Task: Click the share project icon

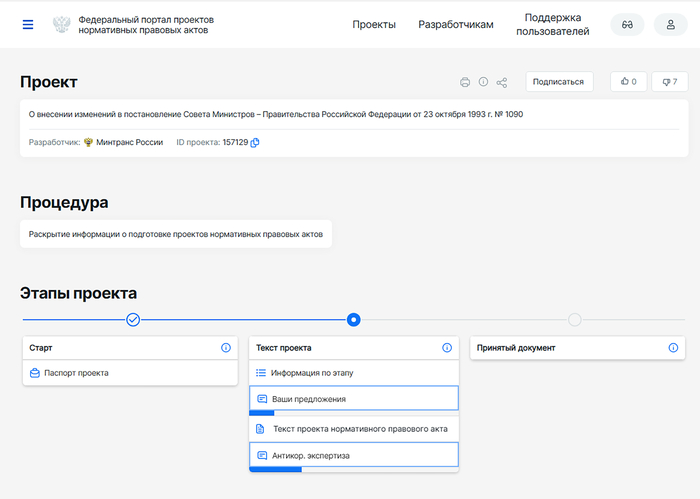Action: coord(502,82)
